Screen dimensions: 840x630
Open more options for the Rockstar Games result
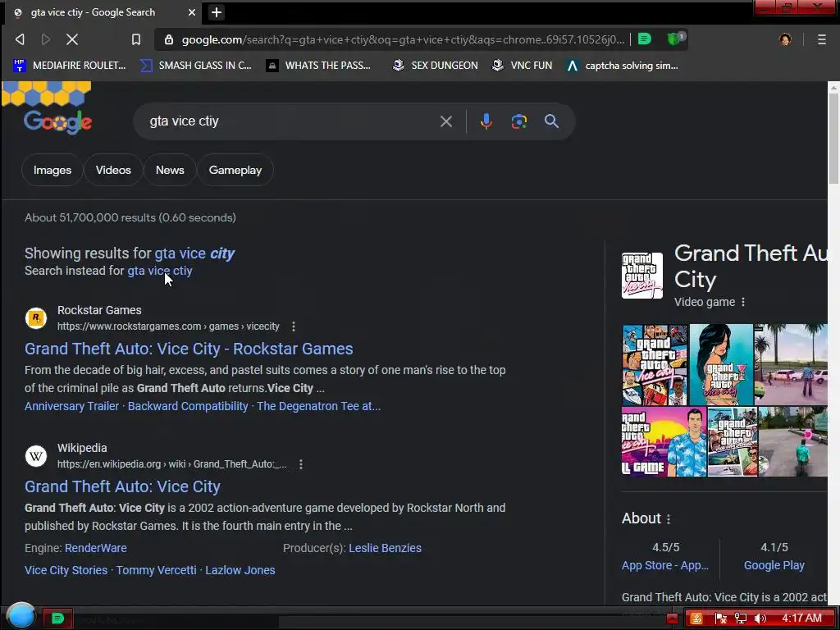pos(293,326)
